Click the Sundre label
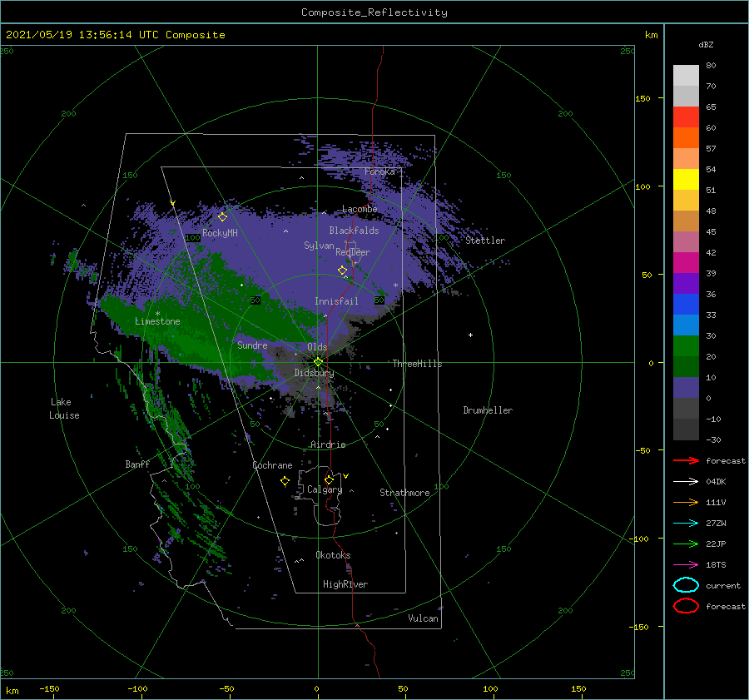The width and height of the screenshot is (749, 700). click(252, 345)
